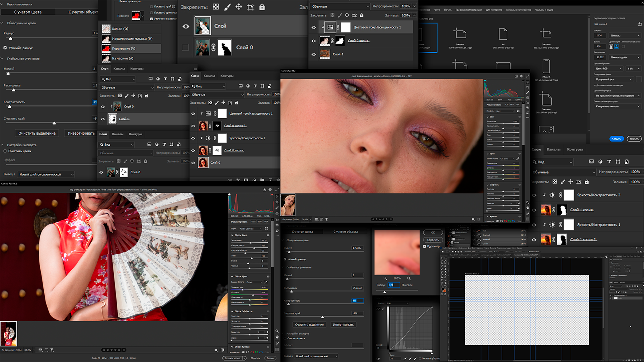Click the lock-all padlock icon beside large Закрепить label
The image size is (644, 362).
click(x=262, y=7)
